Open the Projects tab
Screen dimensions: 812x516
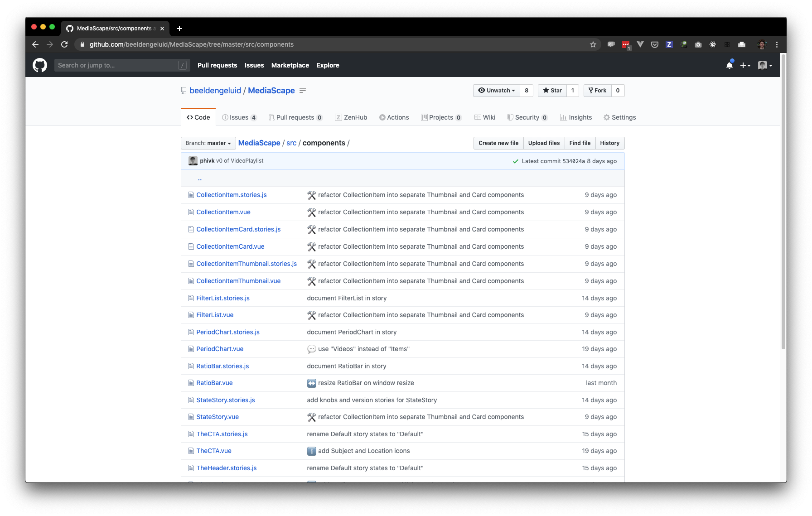point(441,117)
